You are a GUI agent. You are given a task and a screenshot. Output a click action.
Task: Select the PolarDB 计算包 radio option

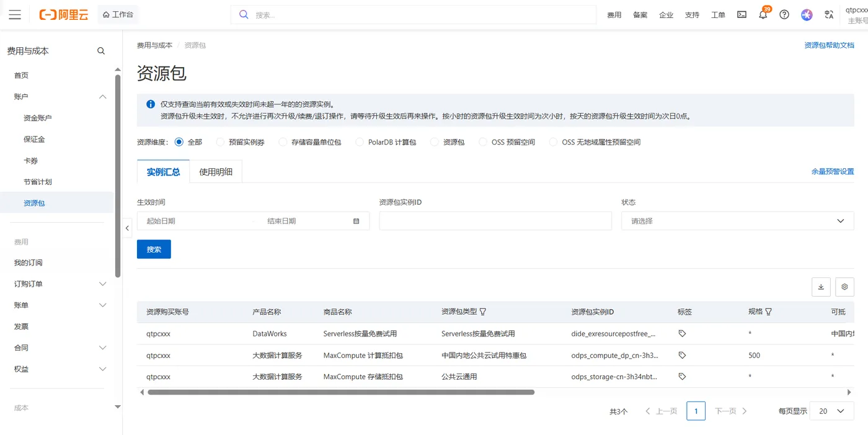tap(360, 142)
